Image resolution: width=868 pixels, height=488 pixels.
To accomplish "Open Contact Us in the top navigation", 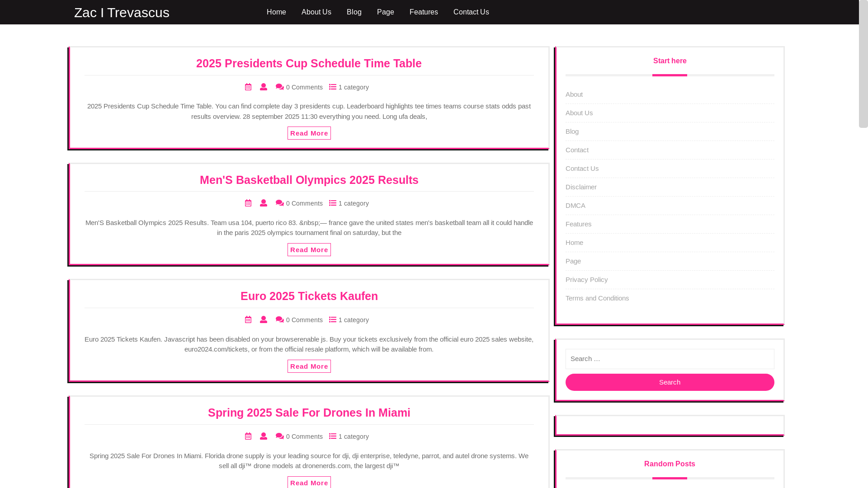I will click(x=471, y=12).
